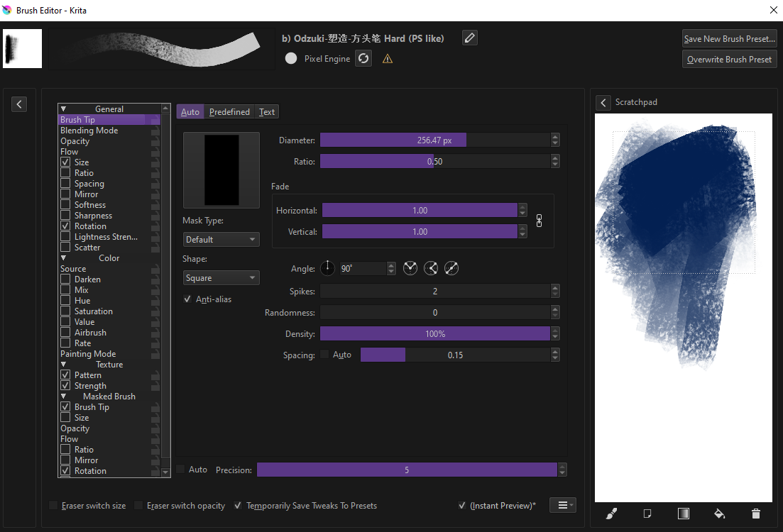Open the Mask Type dropdown
783x532 pixels.
tap(221, 240)
